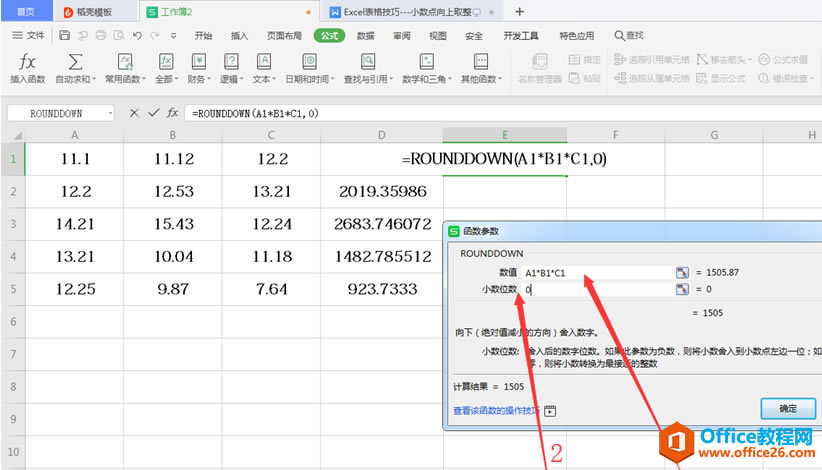Select cell containing 13.21 in column C
This screenshot has width=822, height=470.
click(x=272, y=191)
